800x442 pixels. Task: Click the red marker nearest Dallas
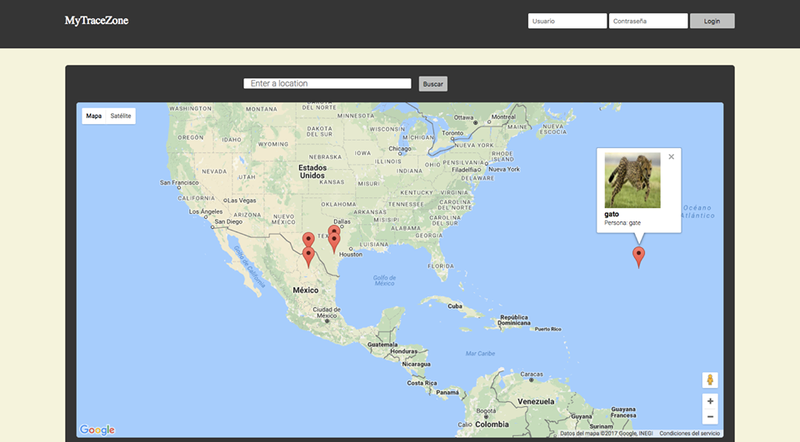coord(334,231)
